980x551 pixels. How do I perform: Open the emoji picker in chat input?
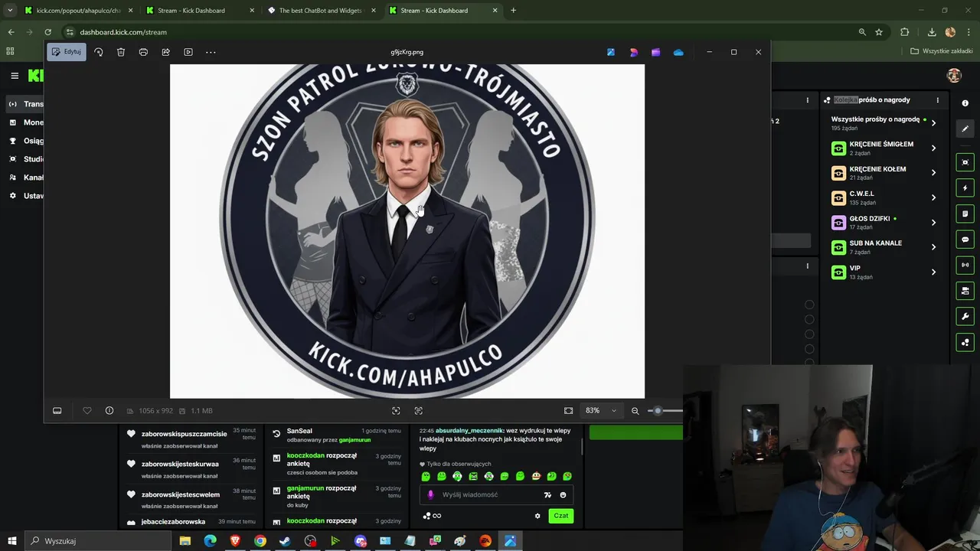tap(563, 495)
